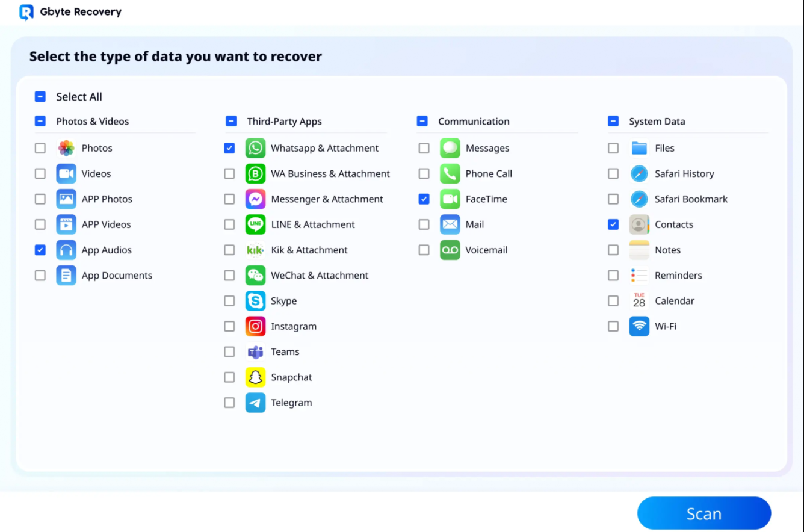Click the Safari History compass icon
This screenshot has height=532, width=804.
639,174
